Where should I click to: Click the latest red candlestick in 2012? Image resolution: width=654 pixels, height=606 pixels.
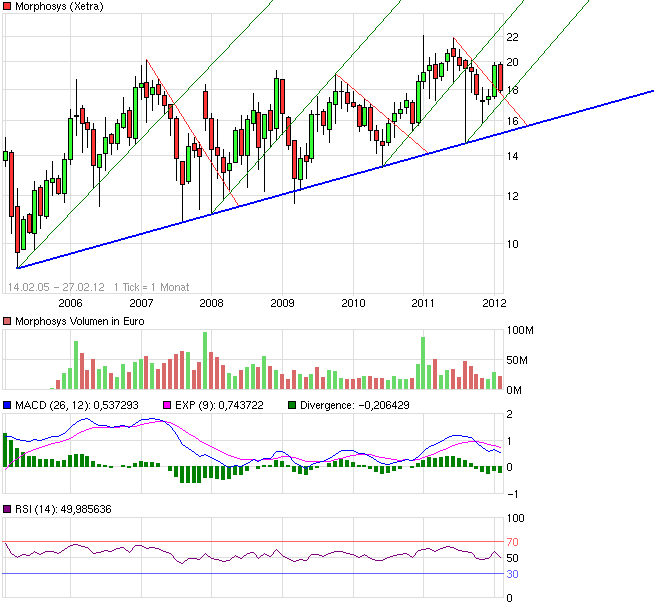501,77
